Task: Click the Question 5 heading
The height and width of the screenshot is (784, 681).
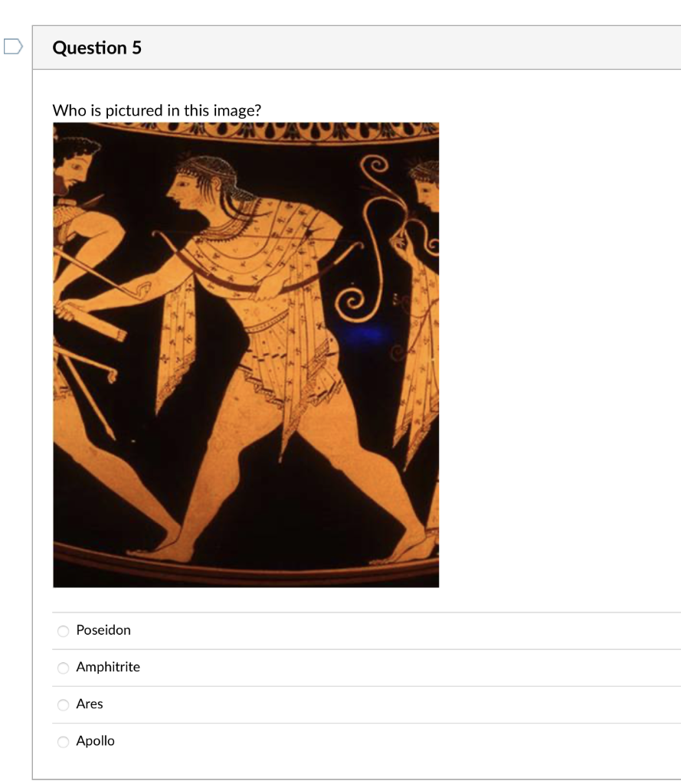Action: (x=97, y=47)
